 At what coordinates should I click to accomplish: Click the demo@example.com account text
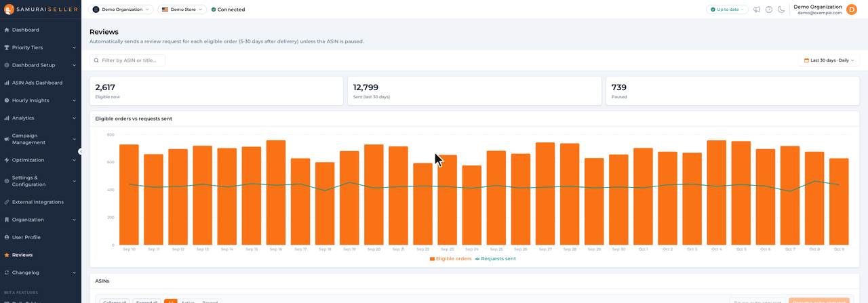point(820,13)
